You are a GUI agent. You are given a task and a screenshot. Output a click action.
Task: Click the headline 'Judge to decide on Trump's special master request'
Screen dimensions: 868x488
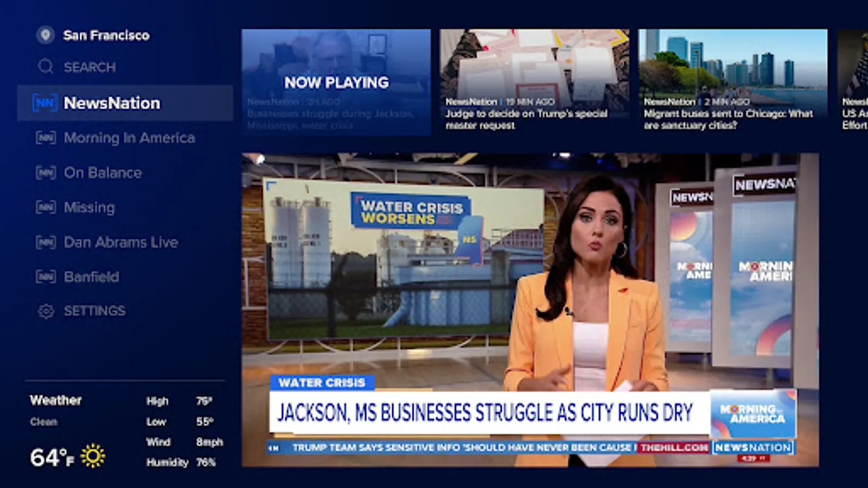(x=526, y=119)
